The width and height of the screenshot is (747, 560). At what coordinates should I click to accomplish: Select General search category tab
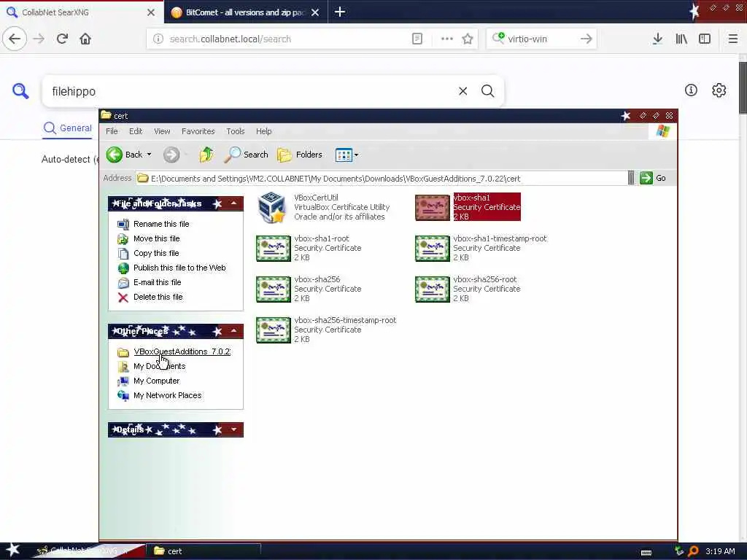(67, 128)
